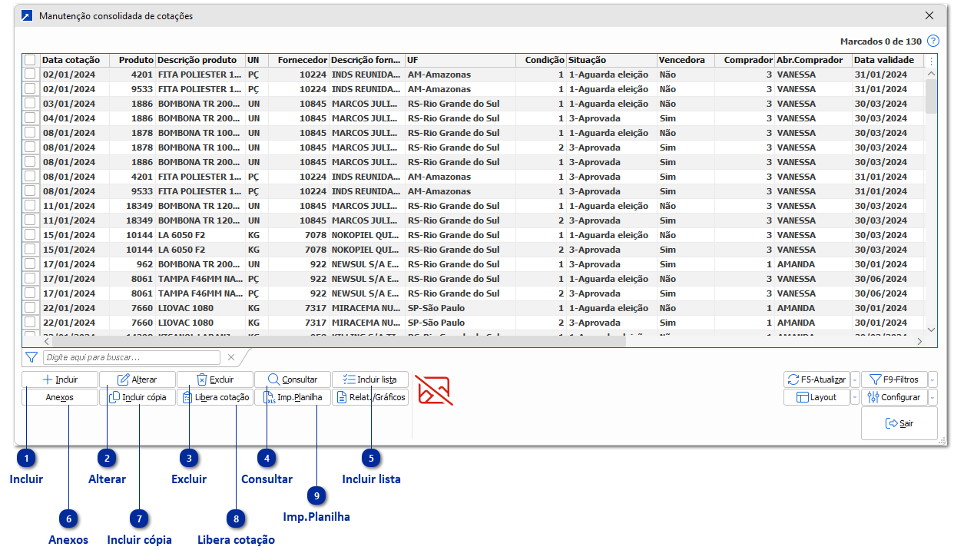Viewport: 954px width, 560px height.
Task: Click the Alterar edit pencil button
Action: pos(137,379)
